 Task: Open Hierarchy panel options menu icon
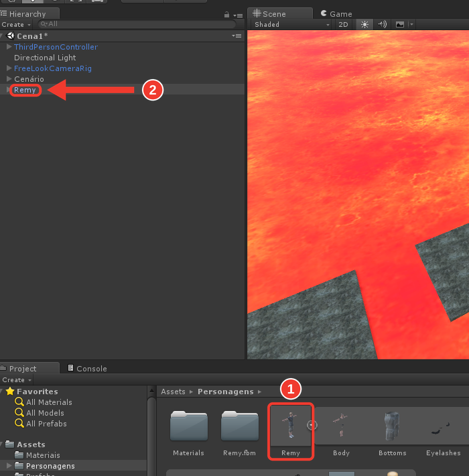tap(238, 15)
